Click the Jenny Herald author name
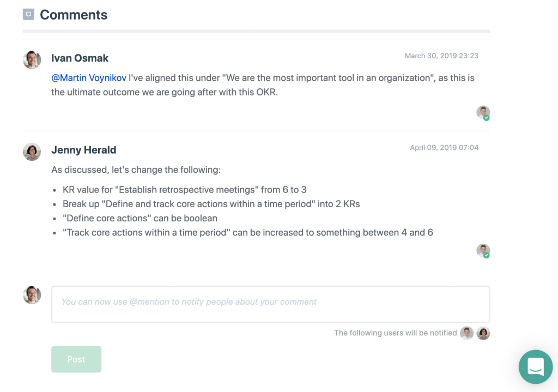The height and width of the screenshot is (392, 558). tap(83, 150)
